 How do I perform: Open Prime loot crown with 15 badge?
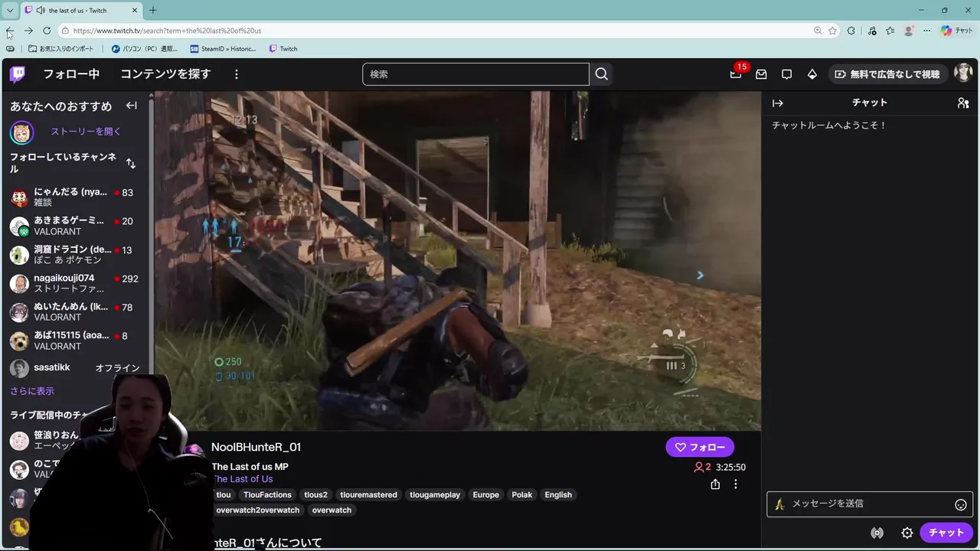(x=736, y=73)
